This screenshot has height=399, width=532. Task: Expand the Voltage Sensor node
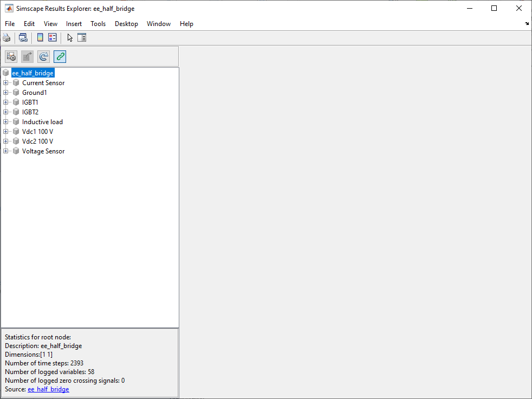pos(6,151)
